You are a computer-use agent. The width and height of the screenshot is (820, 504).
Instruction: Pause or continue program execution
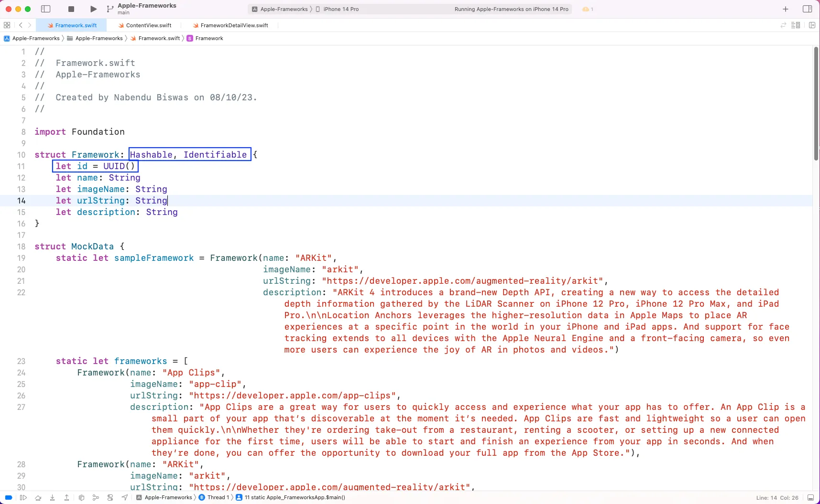pyautogui.click(x=23, y=497)
